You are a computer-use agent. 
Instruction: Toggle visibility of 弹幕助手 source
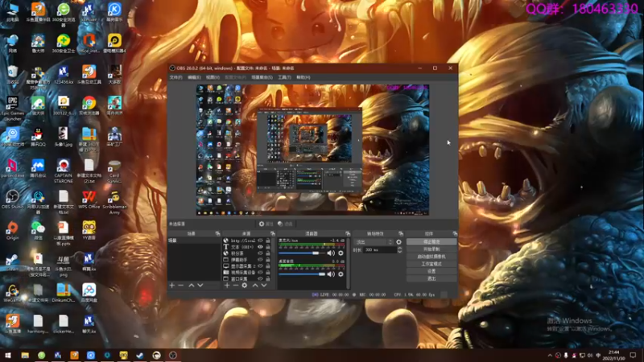tap(260, 260)
